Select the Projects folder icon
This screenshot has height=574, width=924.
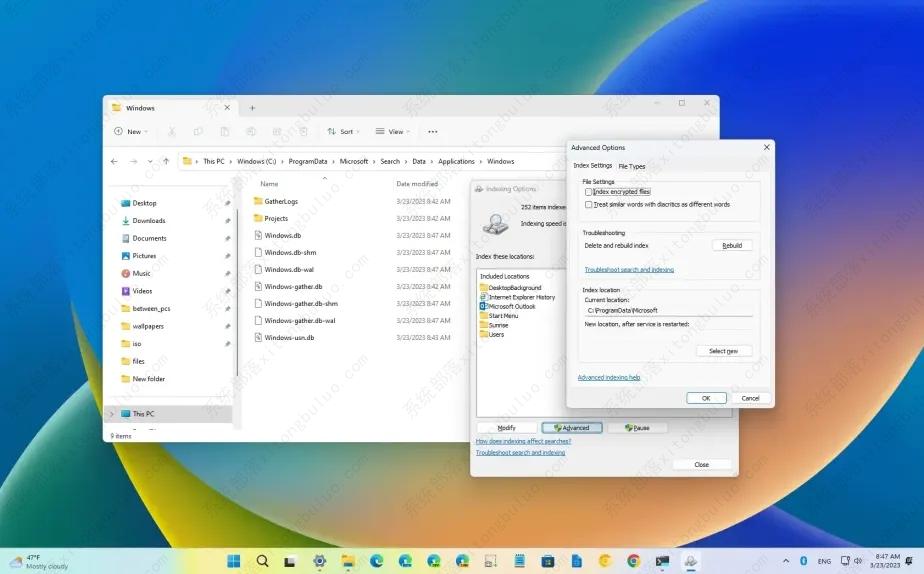[258, 218]
